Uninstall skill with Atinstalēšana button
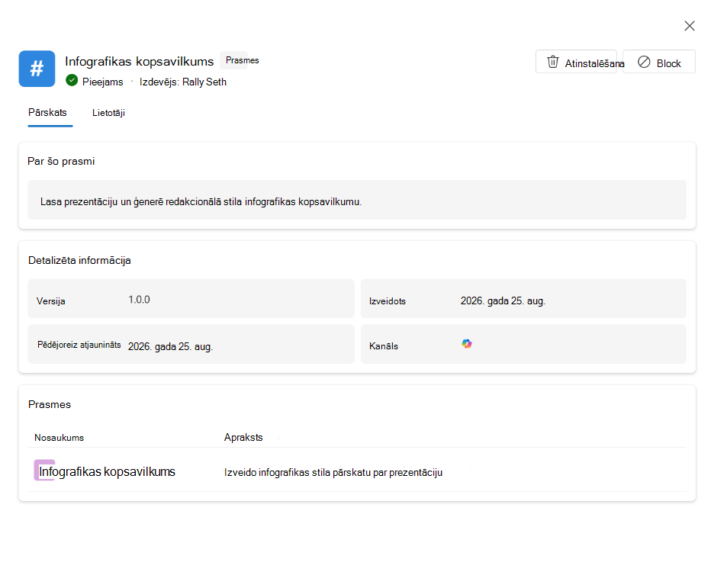Image resolution: width=714 pixels, height=588 pixels. pyautogui.click(x=576, y=62)
